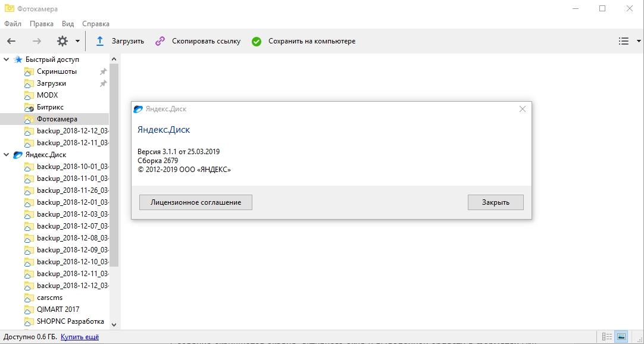The image size is (644, 344).
Task: Switch to large tiles view in status bar
Action: pos(621,337)
